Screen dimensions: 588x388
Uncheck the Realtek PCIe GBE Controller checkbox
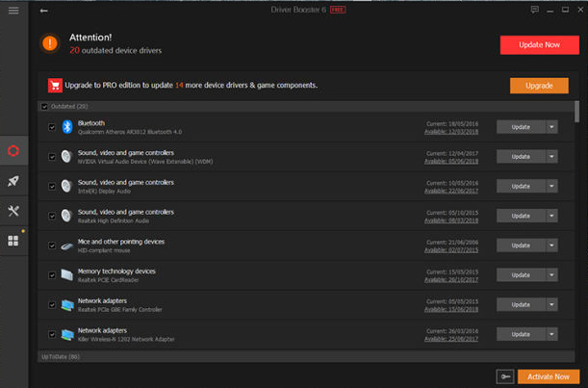pyautogui.click(x=52, y=304)
